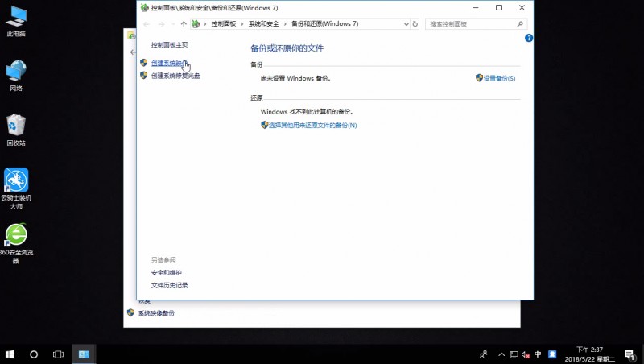
Task: Open Cortana search circle
Action: 34,354
